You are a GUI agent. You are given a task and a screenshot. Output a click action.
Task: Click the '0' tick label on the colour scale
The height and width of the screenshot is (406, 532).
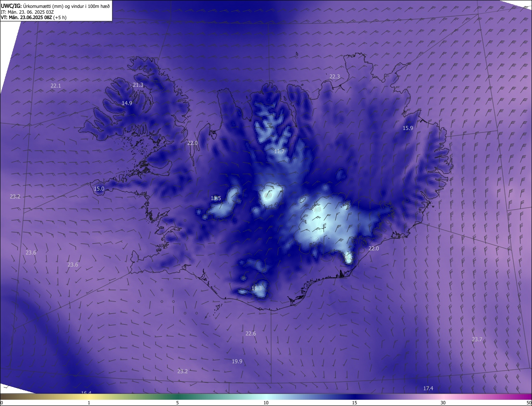coord(2,403)
